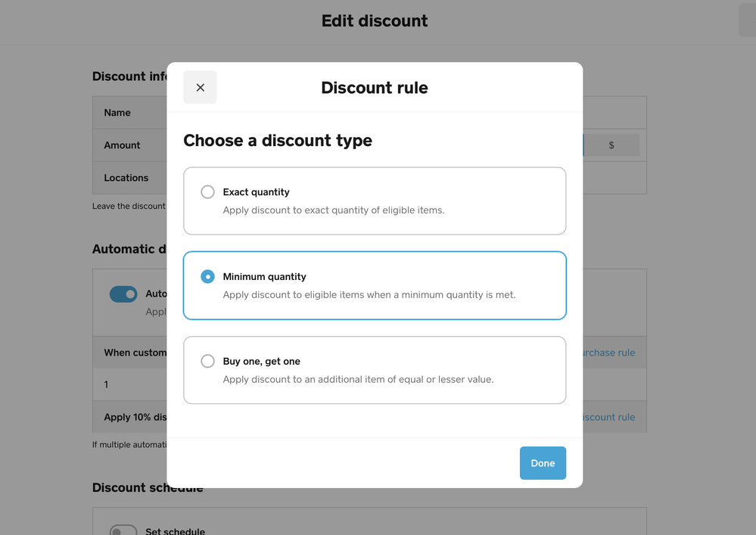The width and height of the screenshot is (756, 535).
Task: Switch amount type to dollar sign
Action: pos(611,145)
